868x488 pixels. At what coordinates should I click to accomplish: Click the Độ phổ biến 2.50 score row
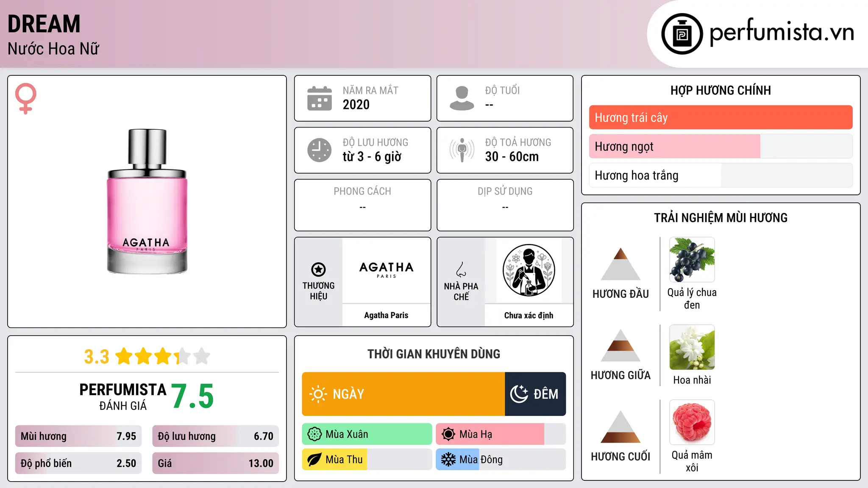(x=78, y=463)
